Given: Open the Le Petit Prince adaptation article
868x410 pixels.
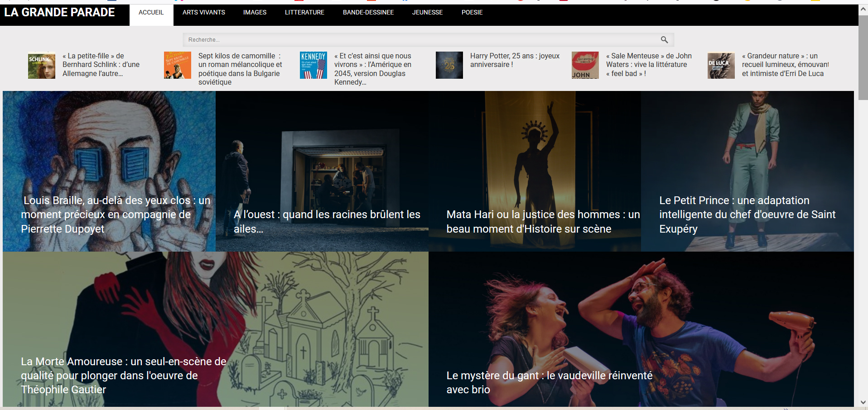Looking at the screenshot, I should (x=747, y=215).
